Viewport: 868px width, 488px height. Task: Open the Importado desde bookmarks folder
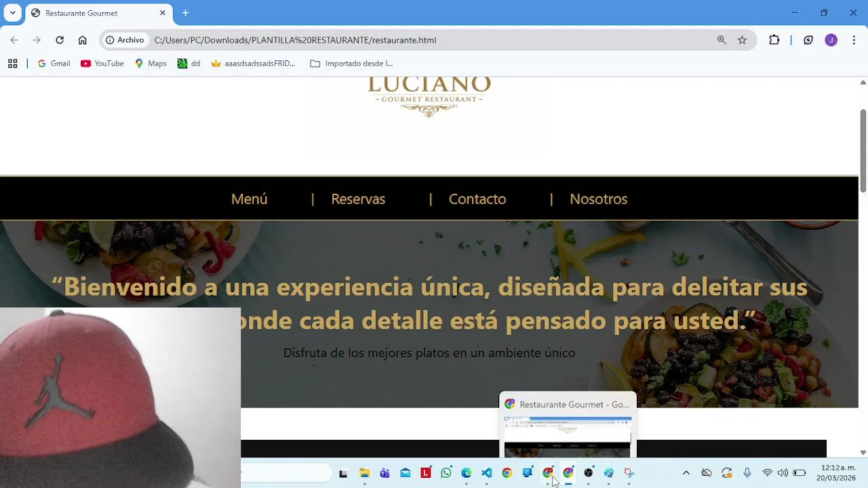point(351,64)
